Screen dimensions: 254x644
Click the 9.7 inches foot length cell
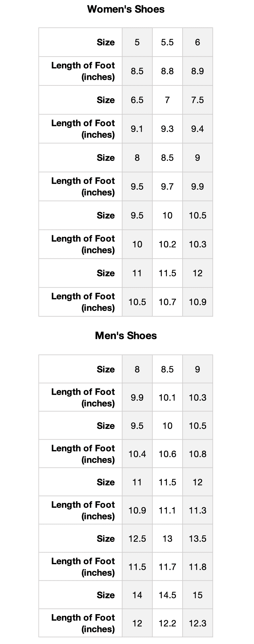tap(167, 187)
